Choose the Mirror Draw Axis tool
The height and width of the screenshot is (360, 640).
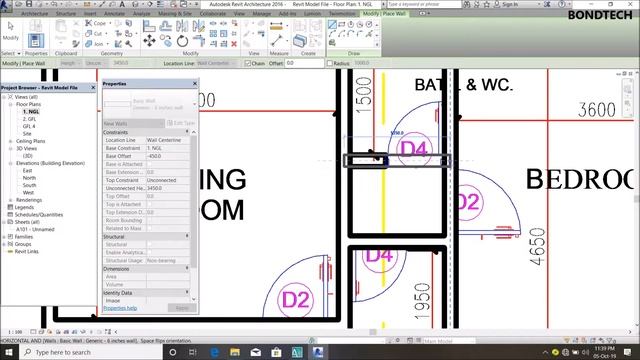198,26
